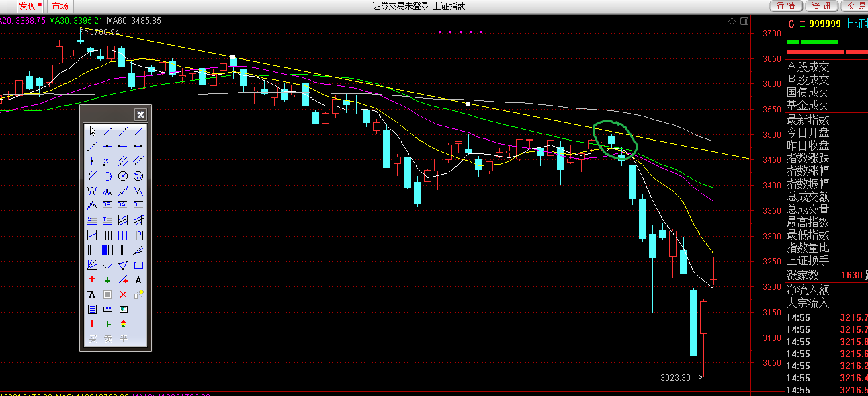Viewport: 868px width, 396px height.
Task: Click the red X delete drawing tool
Action: click(123, 294)
